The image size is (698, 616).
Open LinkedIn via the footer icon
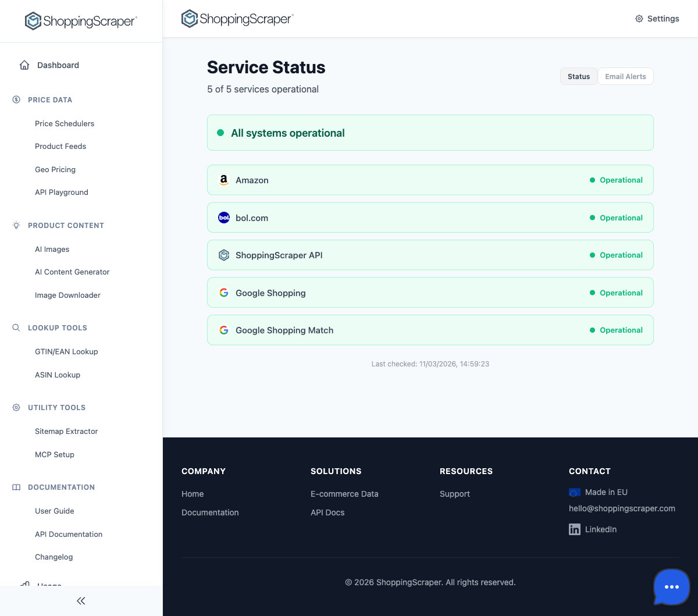point(574,529)
